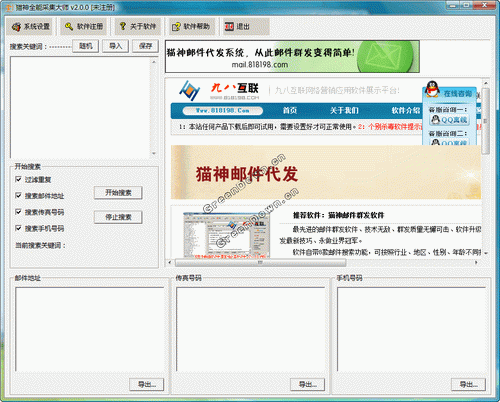Open 软件注册 software registration

pos(84,27)
